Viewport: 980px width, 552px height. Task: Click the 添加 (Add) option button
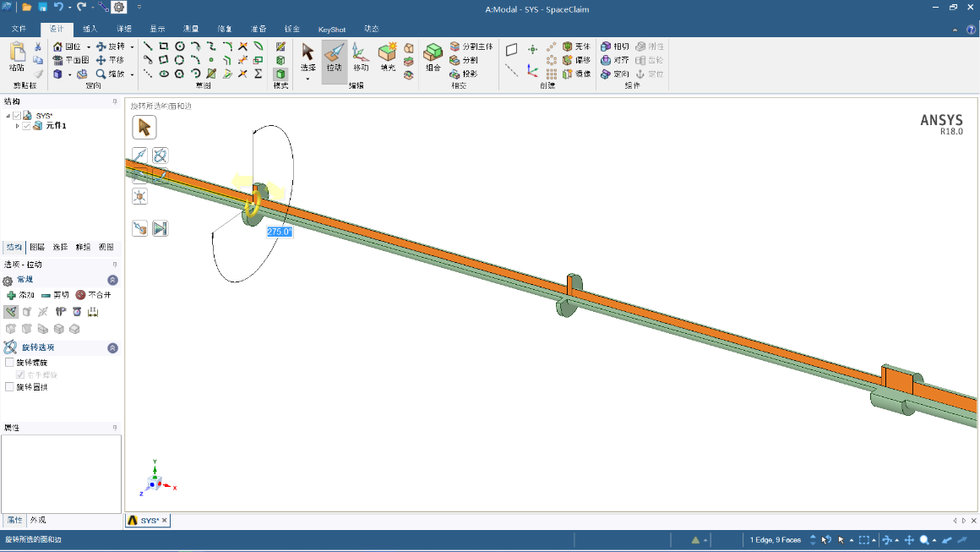pyautogui.click(x=21, y=295)
